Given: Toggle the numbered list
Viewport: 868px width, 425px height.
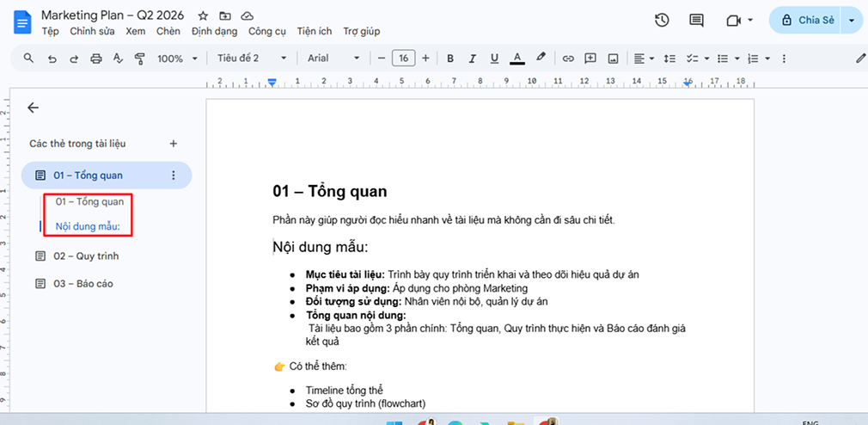Looking at the screenshot, I should (753, 59).
